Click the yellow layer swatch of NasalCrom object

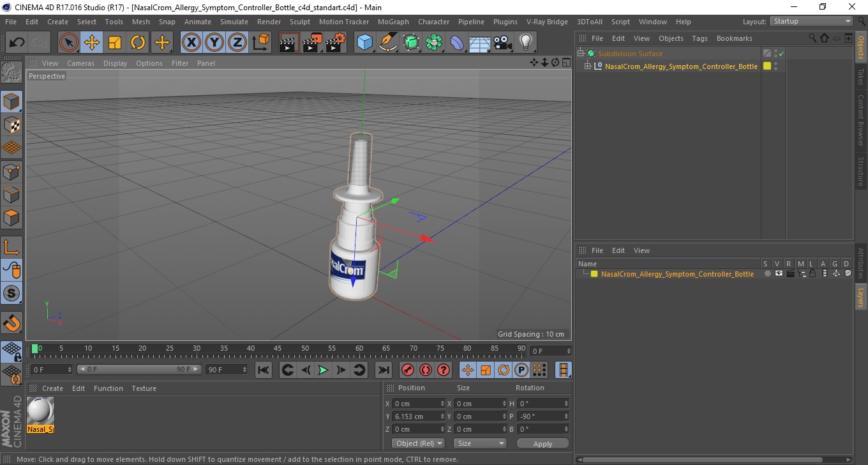click(767, 66)
